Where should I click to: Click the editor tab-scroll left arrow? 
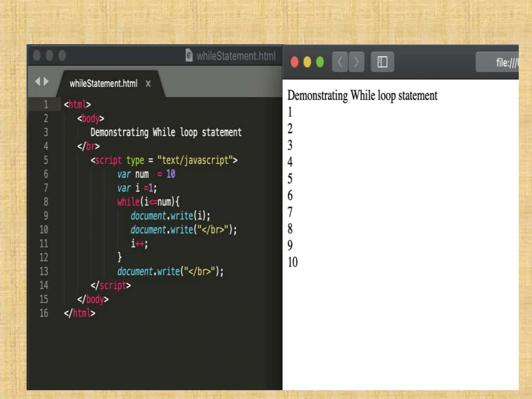click(38, 81)
